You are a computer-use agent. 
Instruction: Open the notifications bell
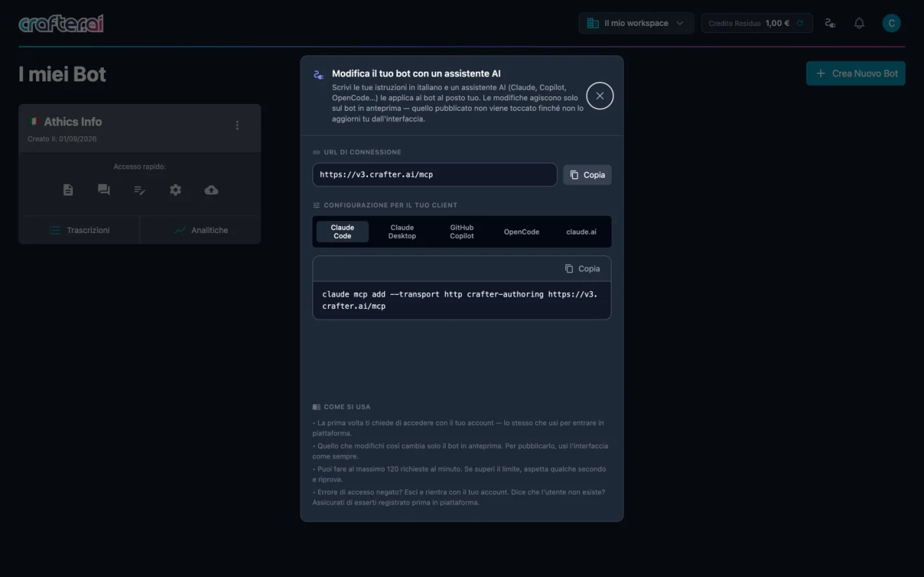[859, 23]
